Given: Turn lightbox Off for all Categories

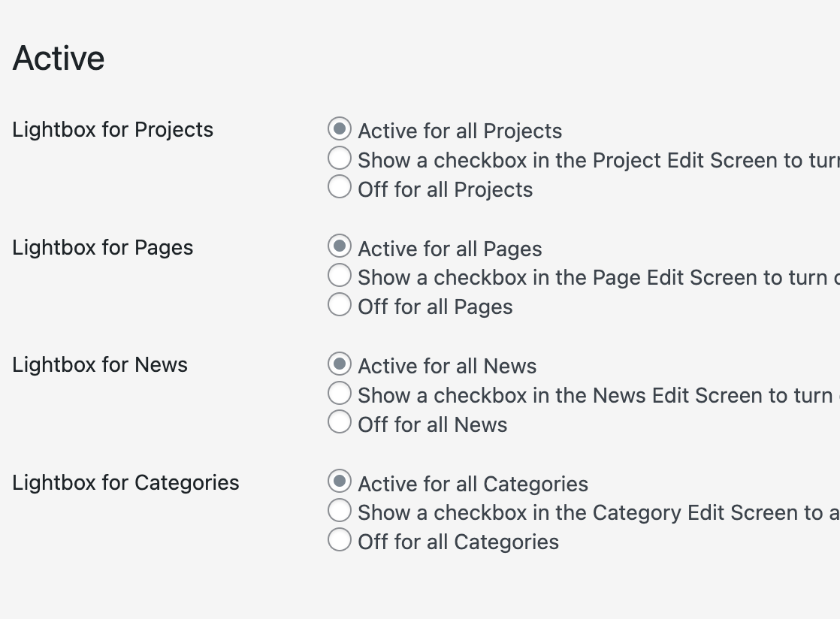Looking at the screenshot, I should point(339,539).
